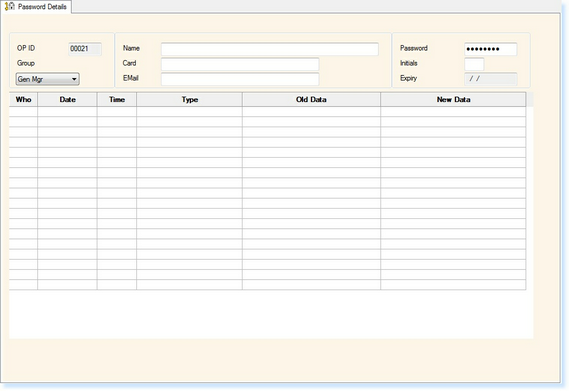
Task: Click the Group label
Action: (x=26, y=63)
